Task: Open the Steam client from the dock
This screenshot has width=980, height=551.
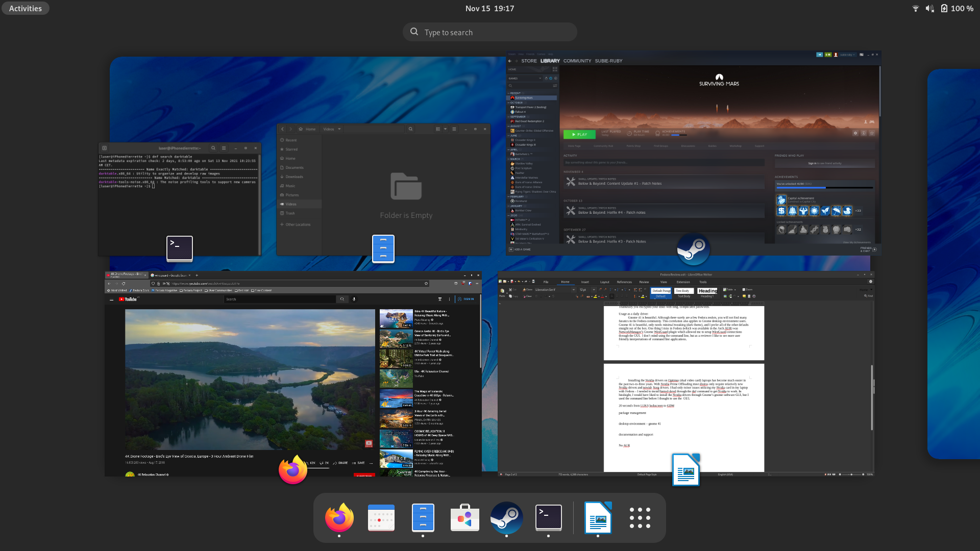Action: (x=506, y=517)
